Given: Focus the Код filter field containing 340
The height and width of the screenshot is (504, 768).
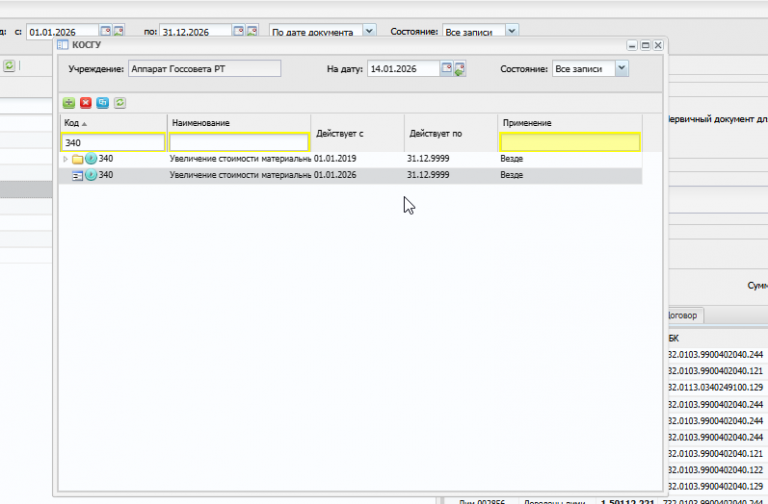Looking at the screenshot, I should click(113, 143).
